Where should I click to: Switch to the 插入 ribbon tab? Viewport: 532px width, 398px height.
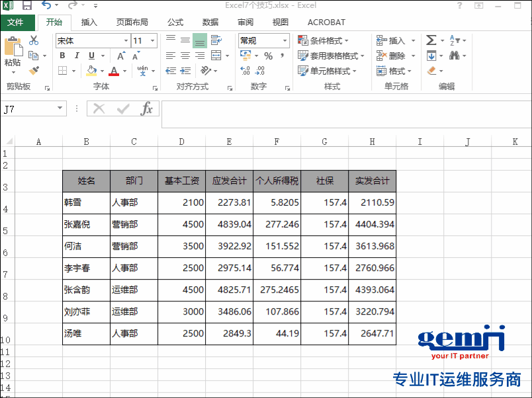(89, 22)
